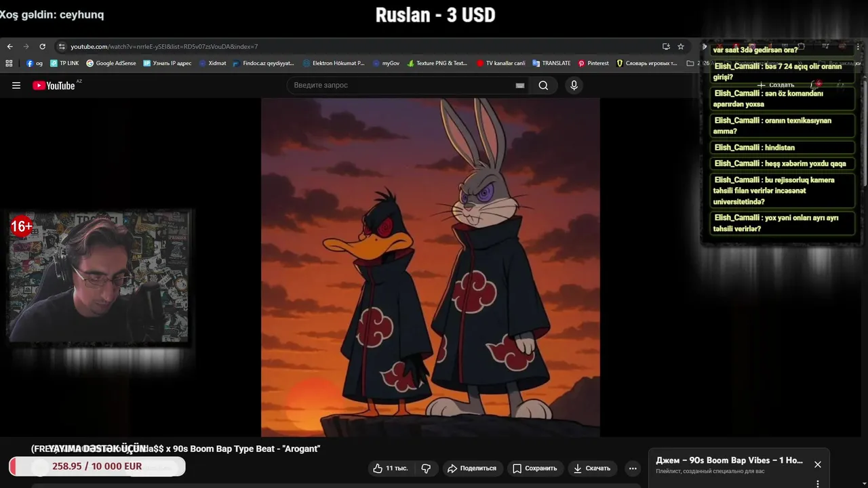The image size is (868, 488).
Task: Start voice search with microphone icon
Action: tap(574, 85)
